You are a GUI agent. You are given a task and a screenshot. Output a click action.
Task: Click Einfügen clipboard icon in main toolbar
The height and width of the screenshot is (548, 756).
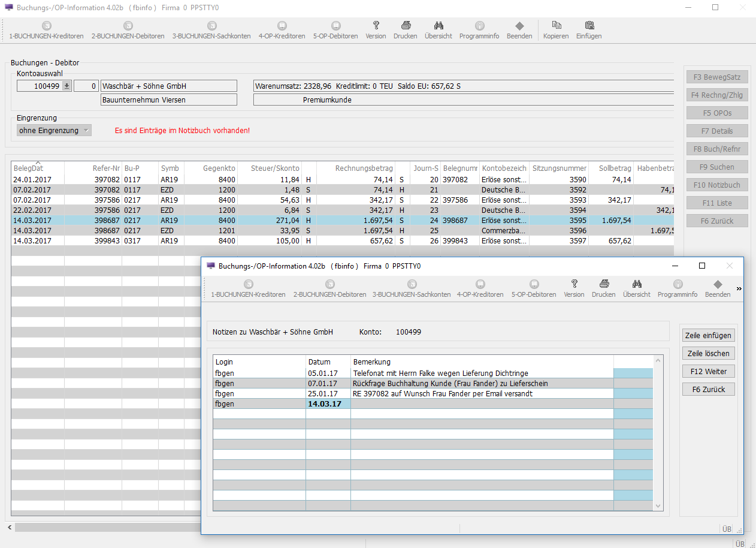click(589, 26)
